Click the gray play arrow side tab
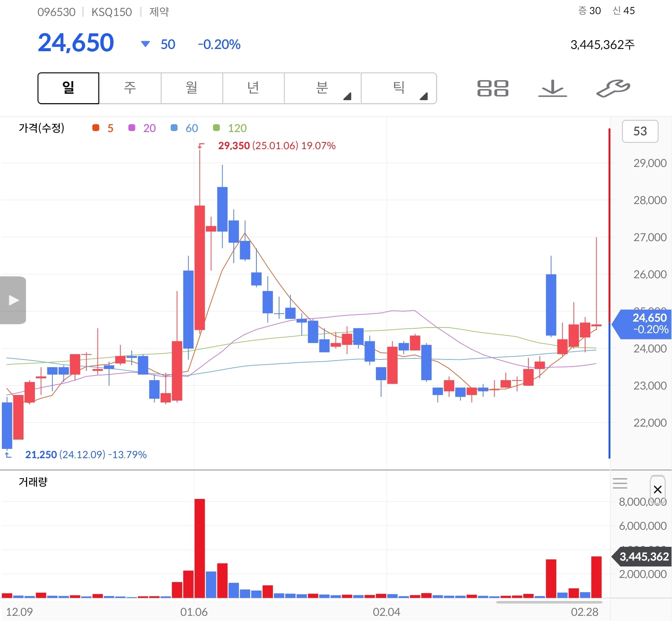The image size is (672, 621). pyautogui.click(x=13, y=300)
